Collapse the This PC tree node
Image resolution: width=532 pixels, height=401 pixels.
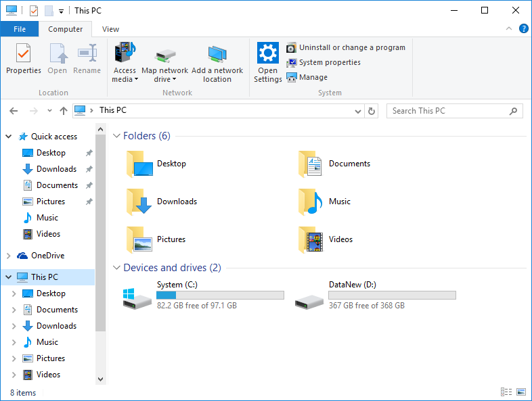click(9, 277)
